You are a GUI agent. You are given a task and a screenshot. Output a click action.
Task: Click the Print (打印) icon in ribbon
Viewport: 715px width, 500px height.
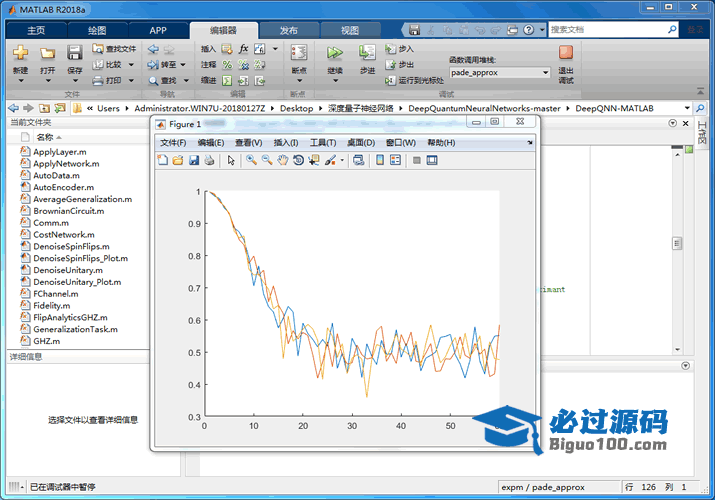(98, 81)
